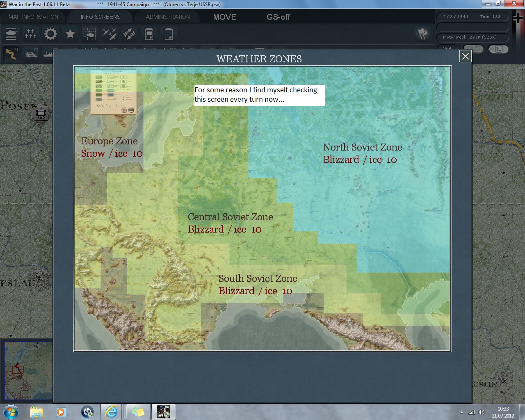The width and height of the screenshot is (525, 420).
Task: Click the ground condition pill beside the 10
Action: coord(474,49)
